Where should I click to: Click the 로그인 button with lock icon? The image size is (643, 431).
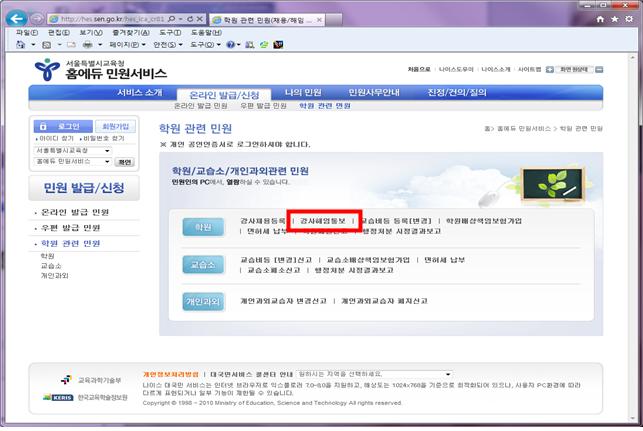click(63, 126)
